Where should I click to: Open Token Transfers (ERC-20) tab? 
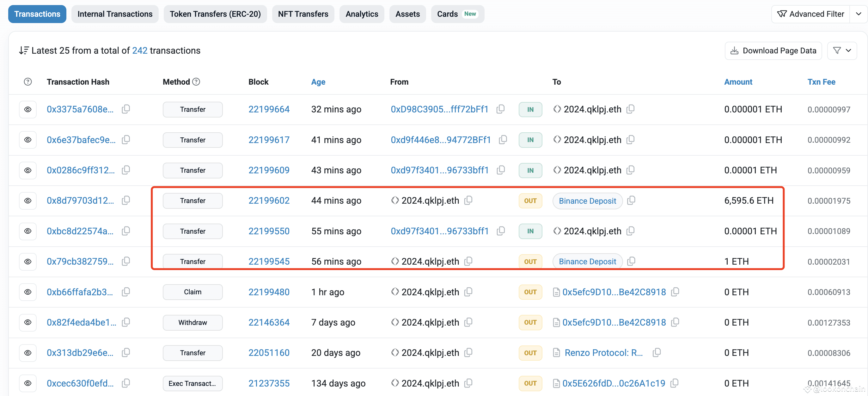(215, 14)
